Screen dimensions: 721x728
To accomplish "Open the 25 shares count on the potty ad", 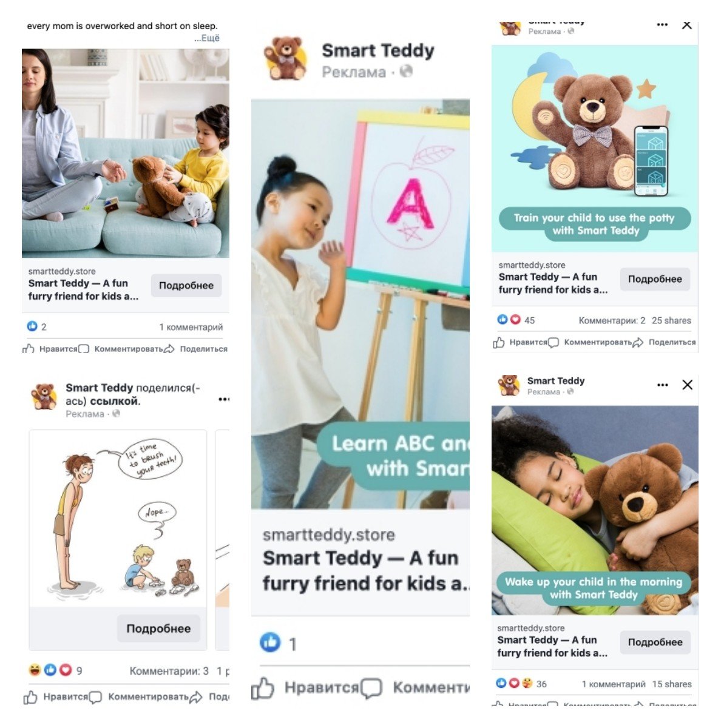I will (x=671, y=320).
